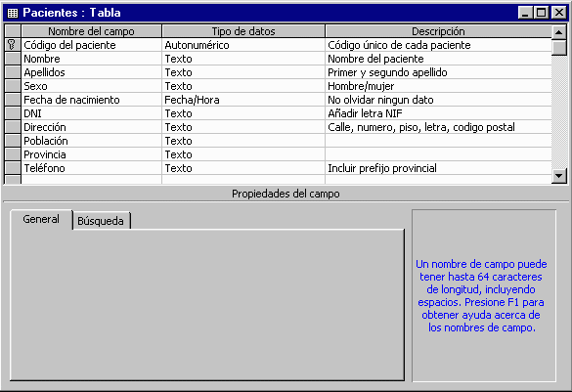The height and width of the screenshot is (392, 572).
Task: Click the scroll up arrow of the field grid
Action: tap(559, 31)
